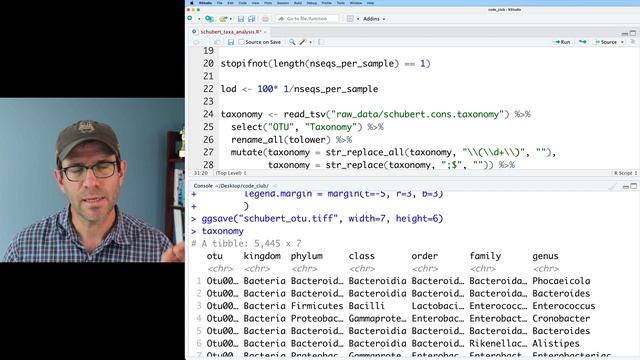The image size is (640, 360).
Task: Click the Save All documents icon
Action: point(252,19)
